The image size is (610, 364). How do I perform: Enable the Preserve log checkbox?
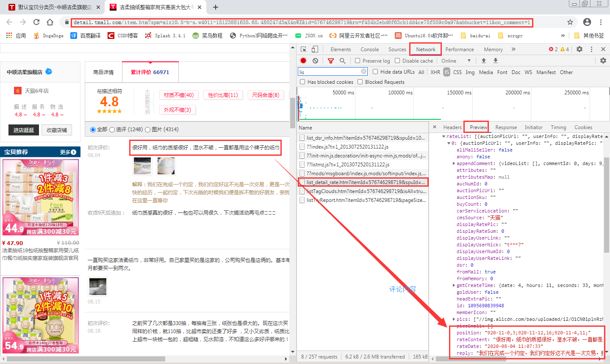click(x=358, y=61)
